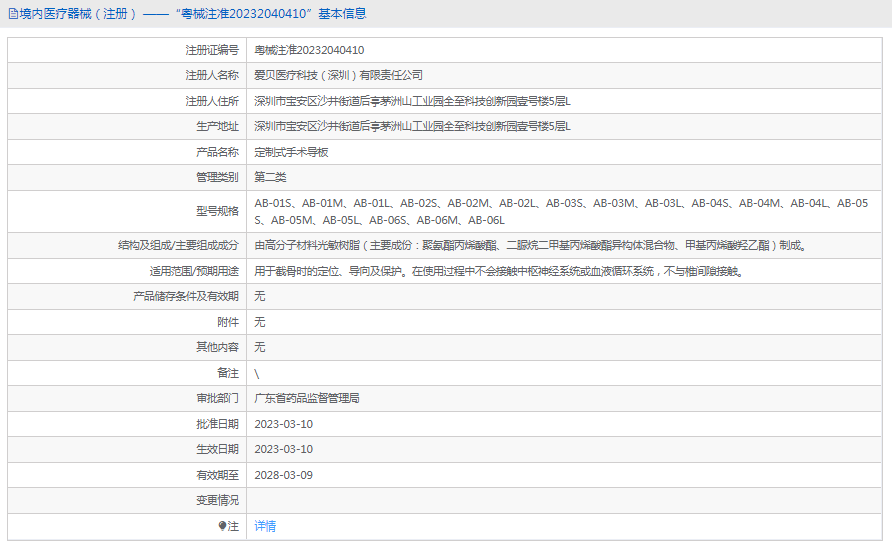Select 2023-03-10 in the 生效日期 row
892x545 pixels.
(283, 449)
